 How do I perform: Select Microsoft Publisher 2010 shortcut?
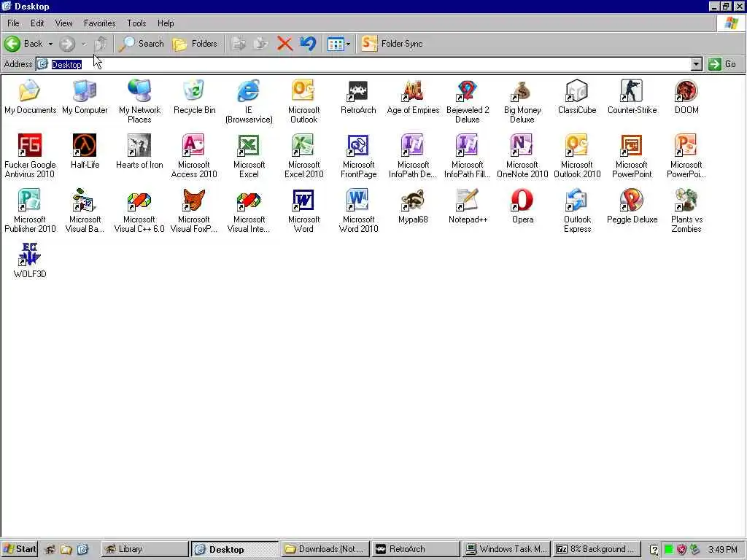[30, 211]
